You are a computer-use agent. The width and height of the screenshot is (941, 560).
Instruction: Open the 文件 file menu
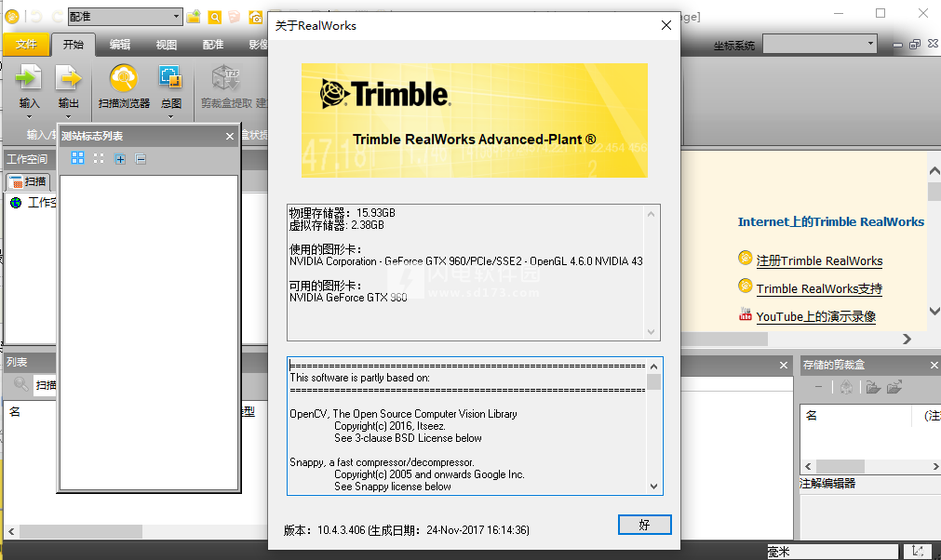pos(26,45)
